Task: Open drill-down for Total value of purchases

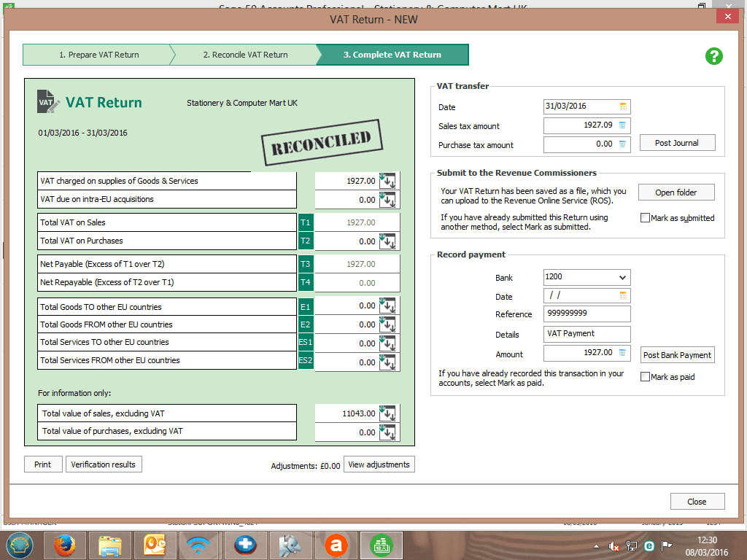Action: click(x=388, y=432)
